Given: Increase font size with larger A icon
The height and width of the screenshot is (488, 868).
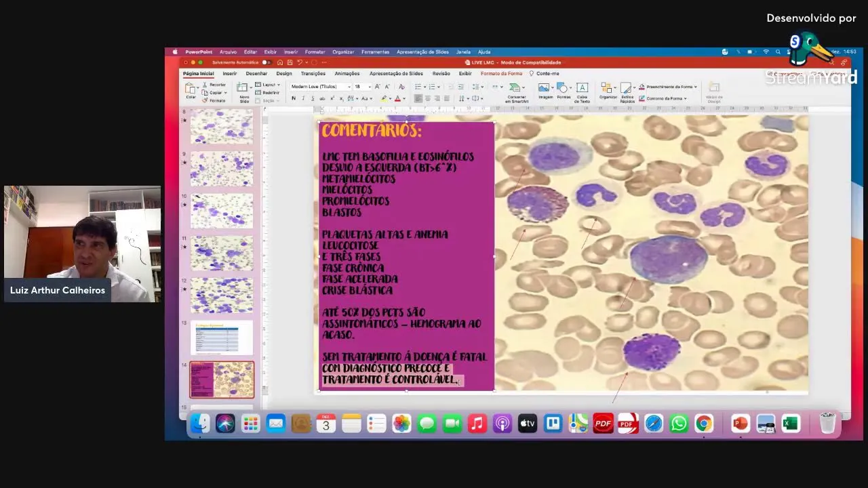Looking at the screenshot, I should pyautogui.click(x=378, y=87).
